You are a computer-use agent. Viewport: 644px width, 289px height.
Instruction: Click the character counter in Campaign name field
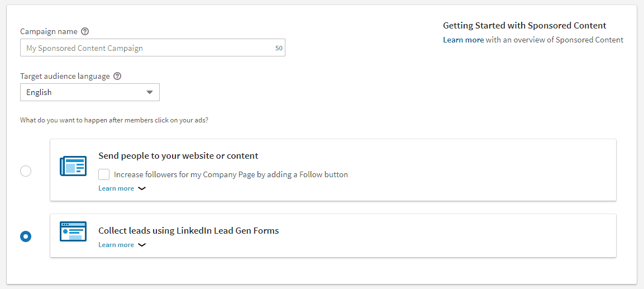(279, 49)
